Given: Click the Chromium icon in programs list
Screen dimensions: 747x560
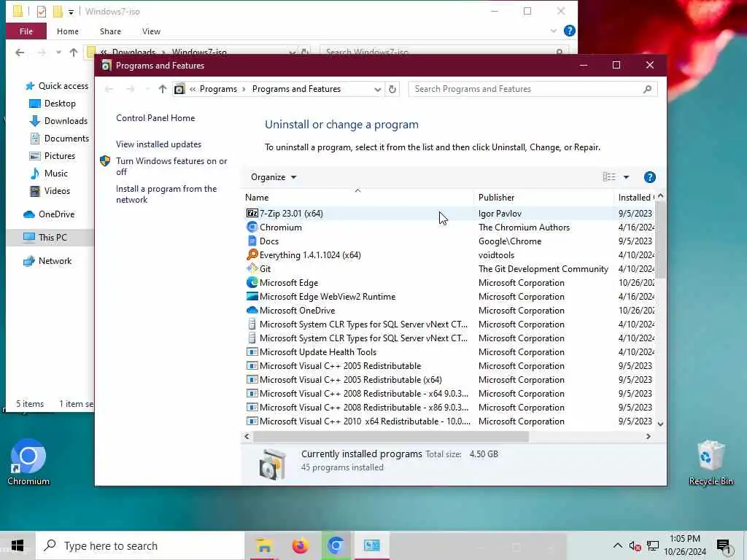Looking at the screenshot, I should tap(252, 227).
